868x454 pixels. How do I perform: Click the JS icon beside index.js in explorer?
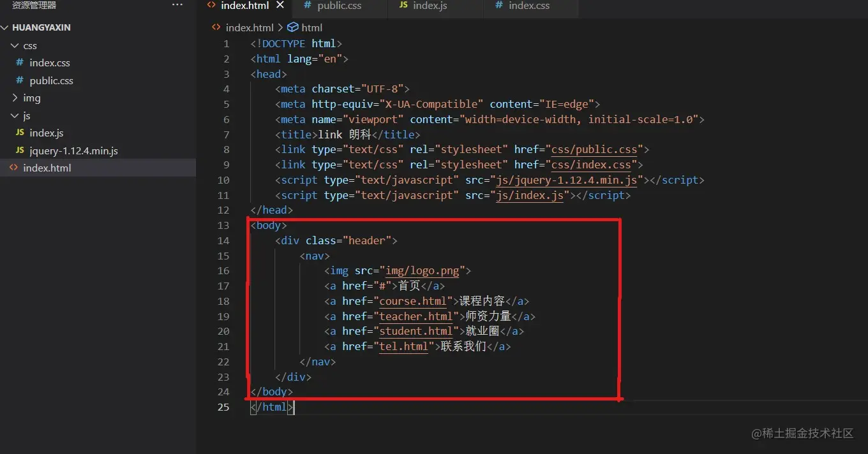click(20, 133)
